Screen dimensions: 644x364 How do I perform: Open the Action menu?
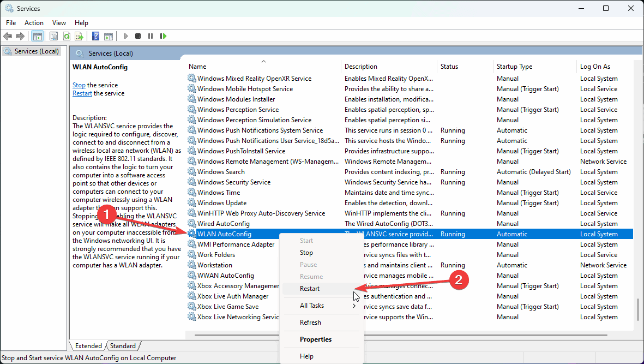34,22
